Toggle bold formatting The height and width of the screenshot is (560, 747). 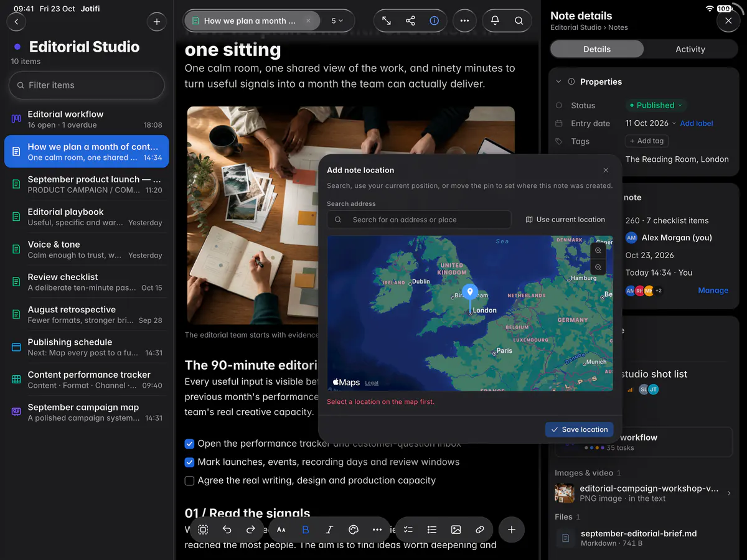coord(306,530)
